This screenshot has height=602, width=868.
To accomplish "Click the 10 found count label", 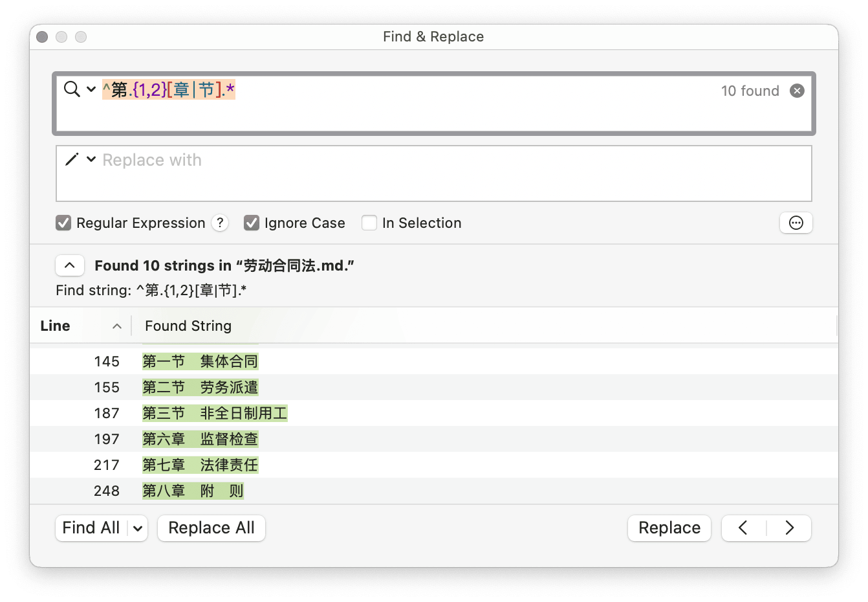I will tap(750, 91).
